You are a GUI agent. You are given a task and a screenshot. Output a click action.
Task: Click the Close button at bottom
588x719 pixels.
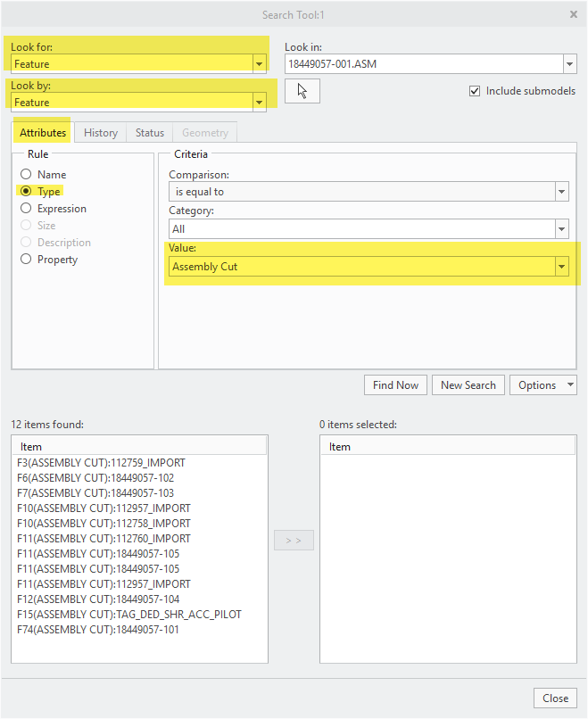tap(555, 698)
